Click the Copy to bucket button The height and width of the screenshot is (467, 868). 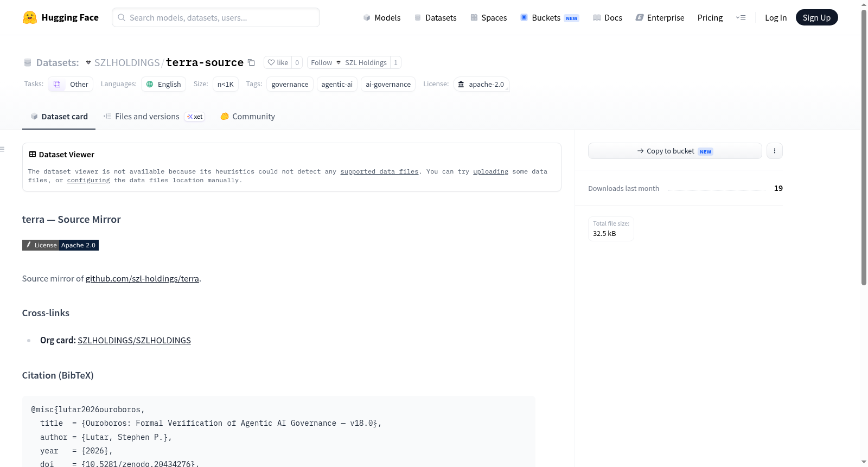[675, 151]
